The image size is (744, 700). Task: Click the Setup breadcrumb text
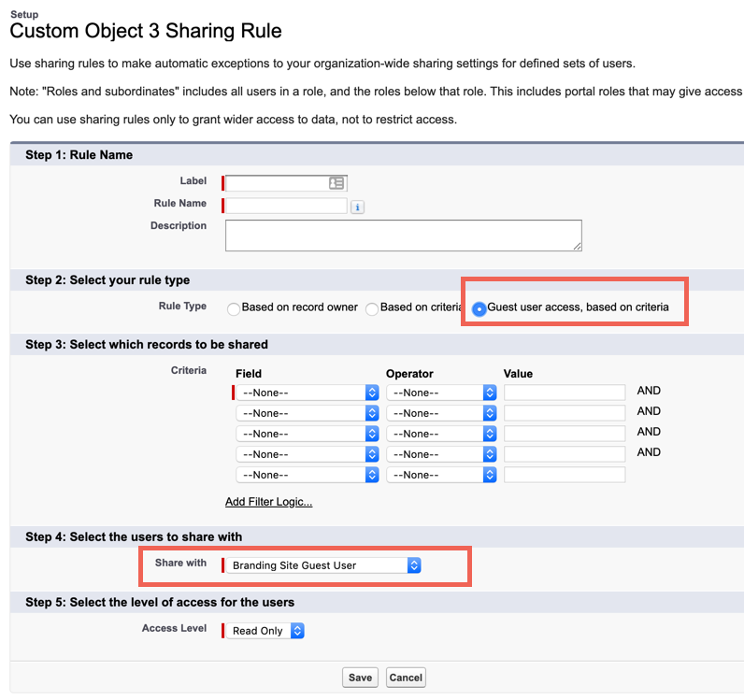point(24,14)
